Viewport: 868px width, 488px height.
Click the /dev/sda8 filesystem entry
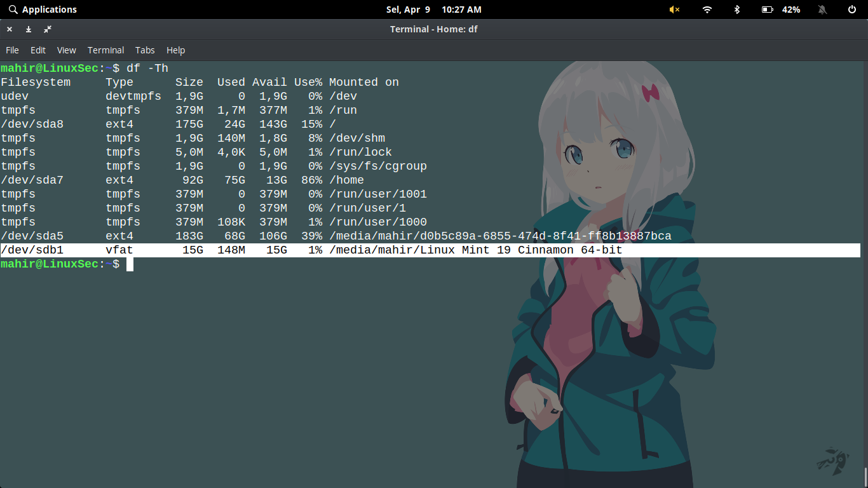tap(32, 124)
